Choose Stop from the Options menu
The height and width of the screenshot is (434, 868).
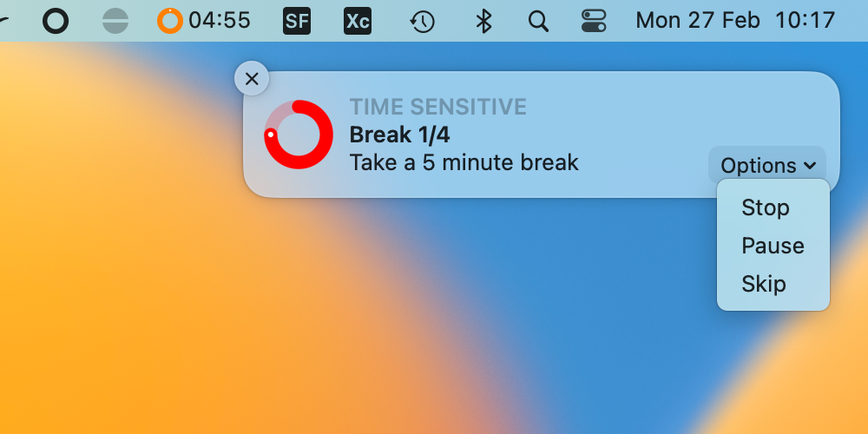(x=766, y=207)
